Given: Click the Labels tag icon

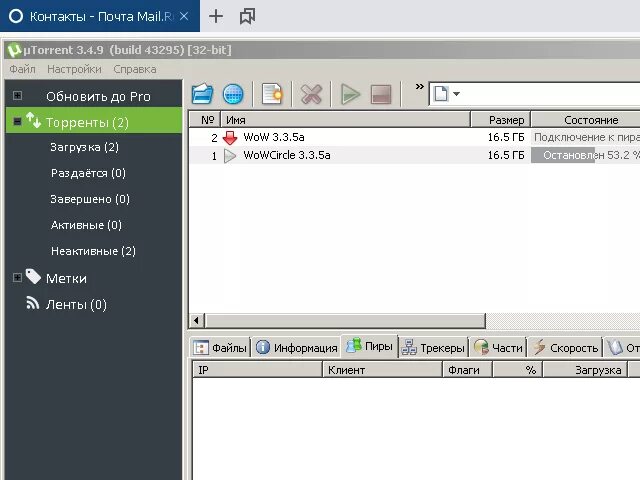Looking at the screenshot, I should point(33,276).
